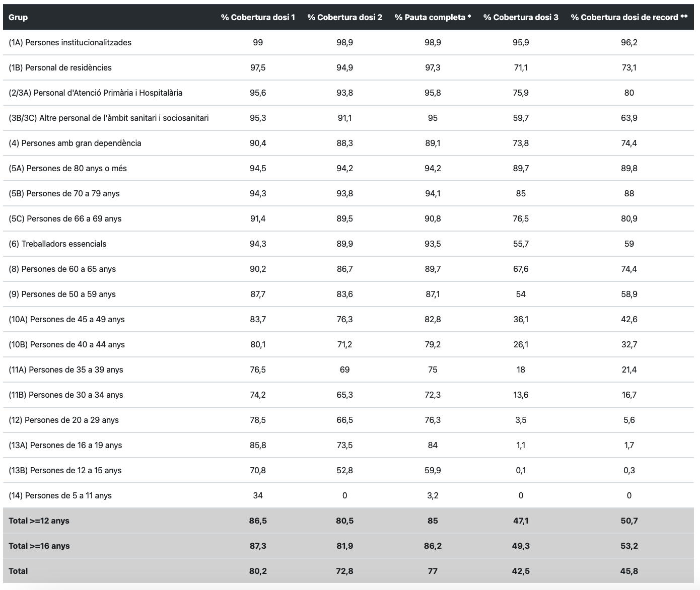Select the % Pauta completa column header
700x590 pixels.
[x=433, y=17]
